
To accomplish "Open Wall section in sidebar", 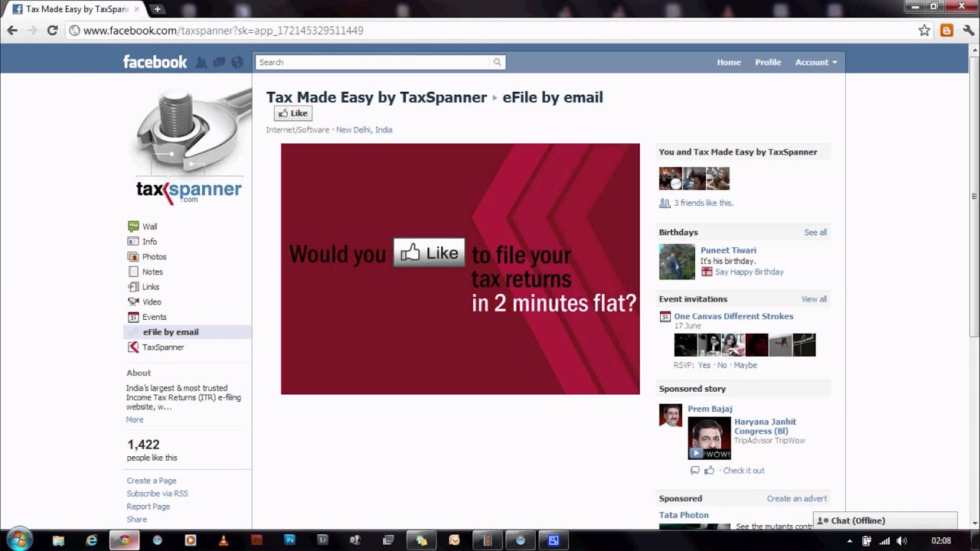I will point(149,227).
